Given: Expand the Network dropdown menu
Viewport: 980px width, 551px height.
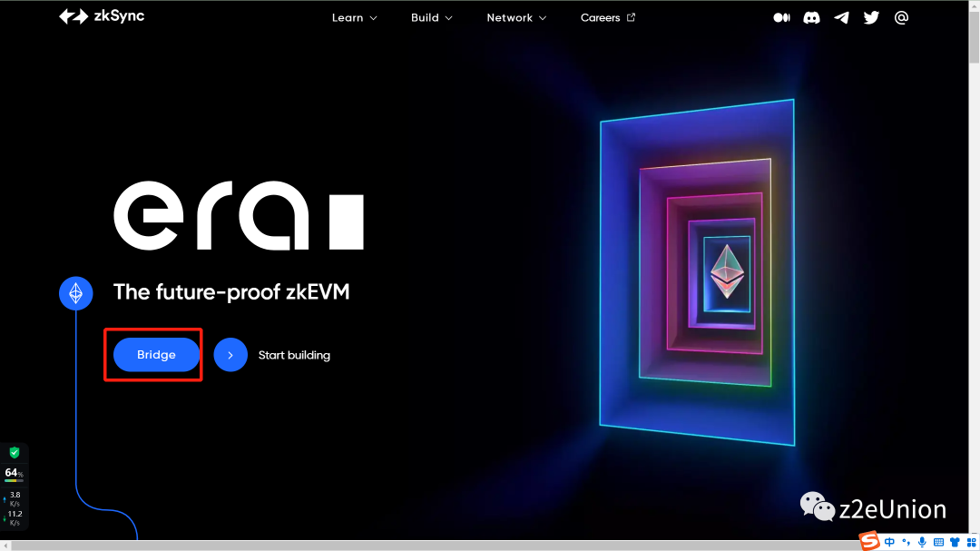Looking at the screenshot, I should click(x=516, y=17).
